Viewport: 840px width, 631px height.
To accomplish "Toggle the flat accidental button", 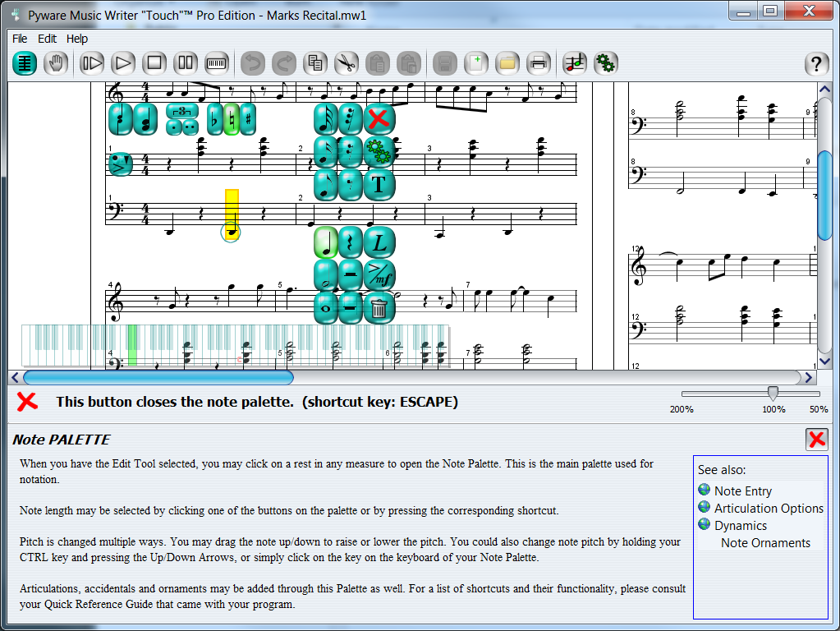I will coord(214,119).
